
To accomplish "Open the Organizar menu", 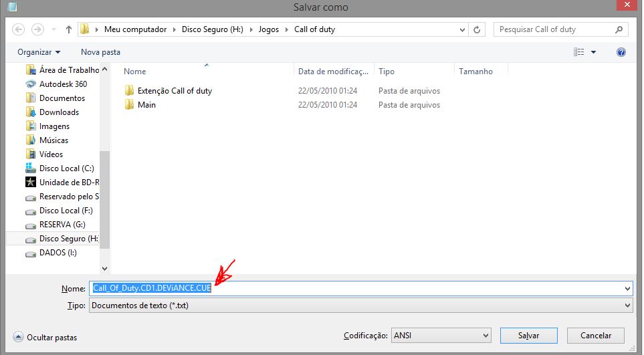I will (39, 52).
